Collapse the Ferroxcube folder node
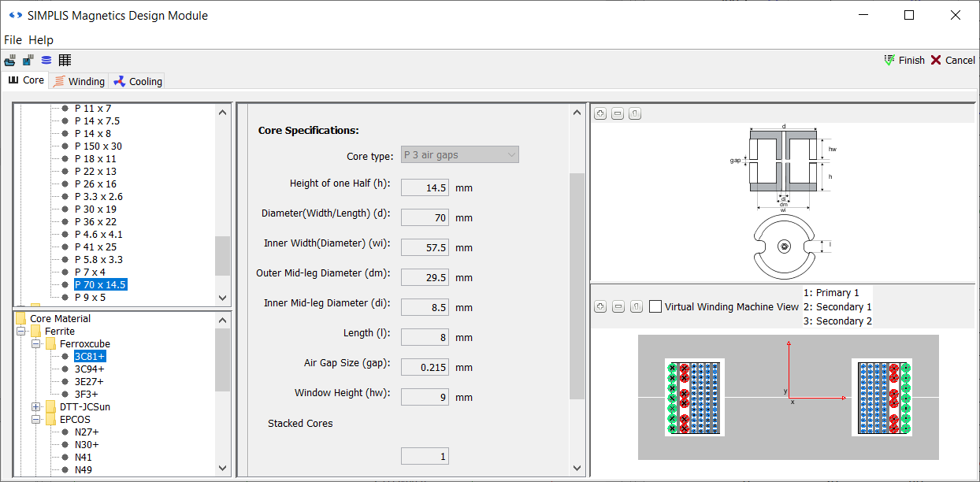The image size is (980, 482). 36,344
